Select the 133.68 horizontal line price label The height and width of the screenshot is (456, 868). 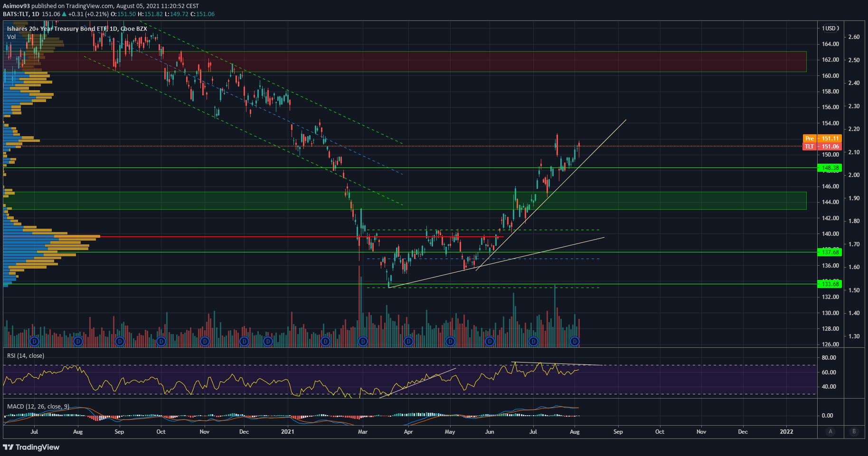[x=830, y=284]
